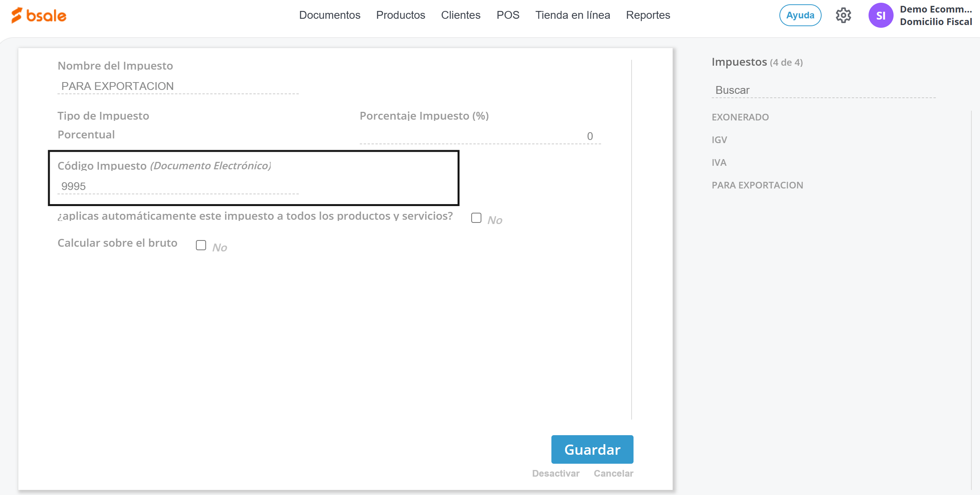980x495 pixels.
Task: Enable Calcular sobre el bruto checkbox
Action: pyautogui.click(x=201, y=245)
